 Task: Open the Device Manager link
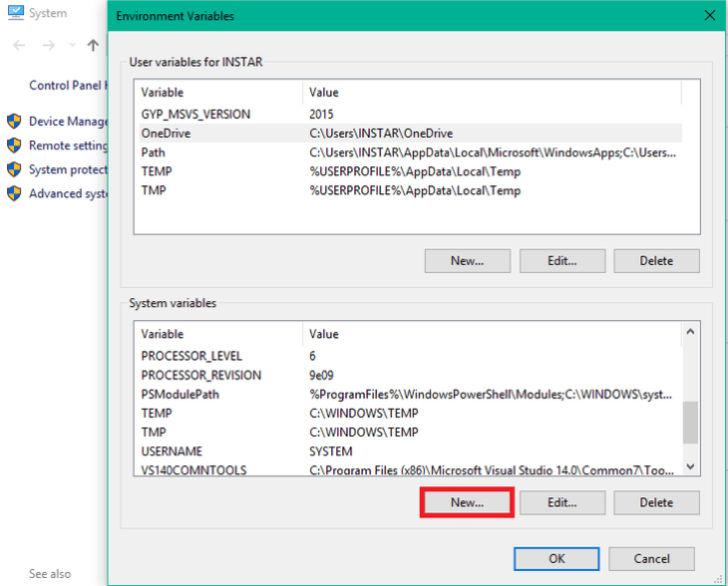point(68,122)
